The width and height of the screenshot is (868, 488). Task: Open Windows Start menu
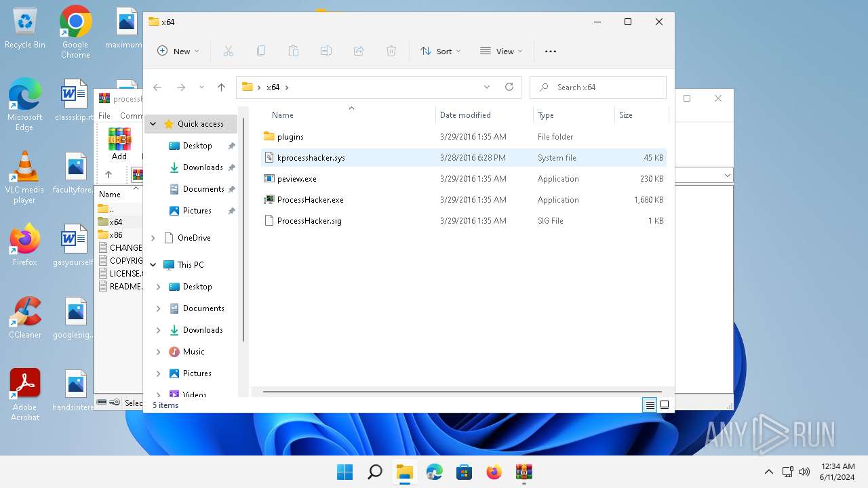click(344, 472)
